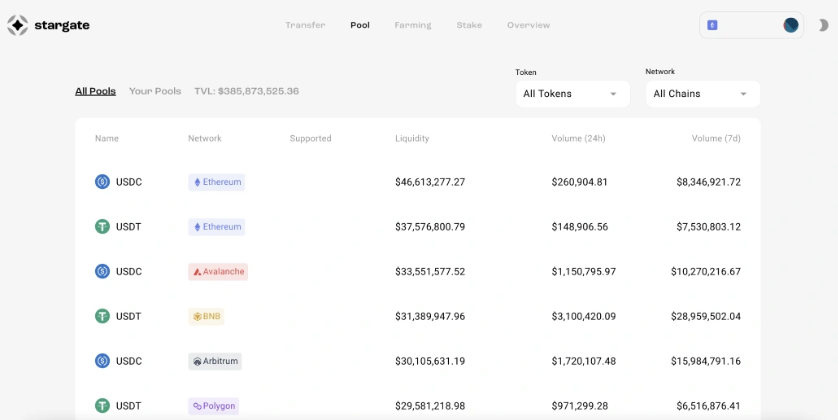
Task: Click USDC coin icon in Avalanche row
Action: [102, 271]
